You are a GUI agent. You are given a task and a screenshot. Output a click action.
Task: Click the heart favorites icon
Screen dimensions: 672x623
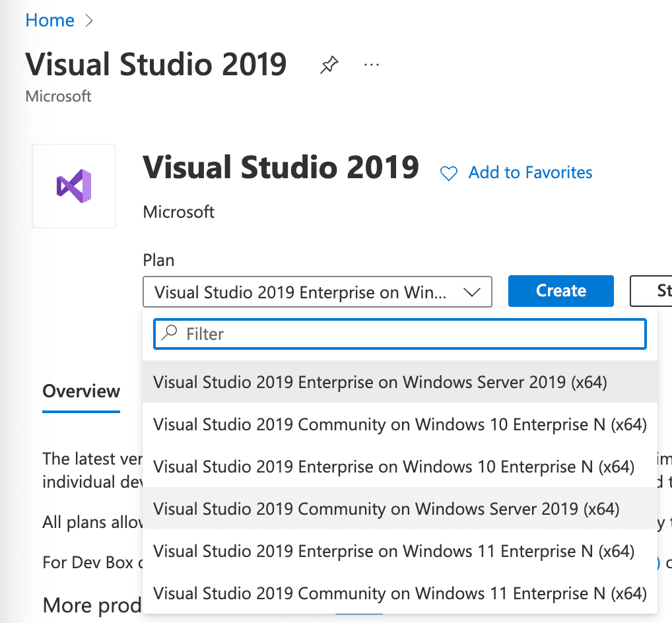(449, 173)
